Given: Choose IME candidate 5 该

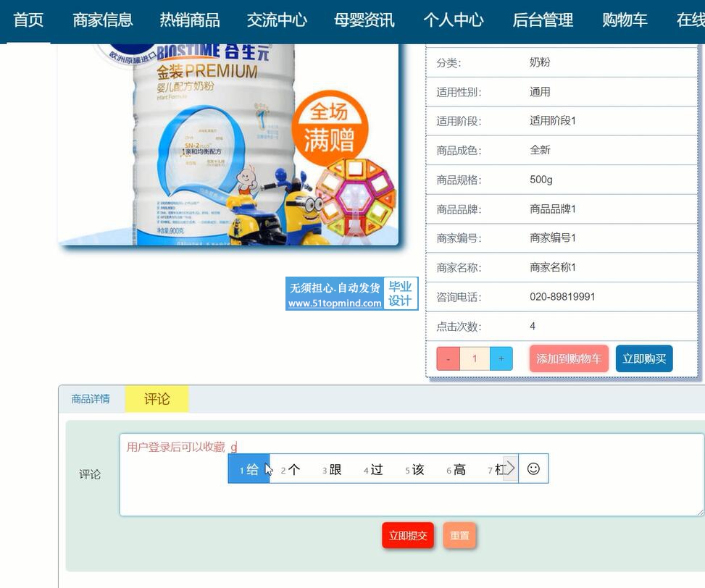Looking at the screenshot, I should [414, 470].
